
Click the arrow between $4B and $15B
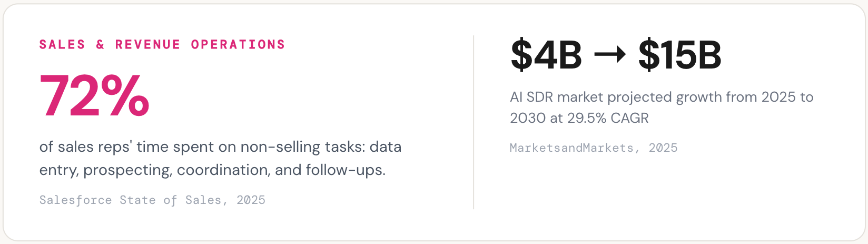coord(610,55)
